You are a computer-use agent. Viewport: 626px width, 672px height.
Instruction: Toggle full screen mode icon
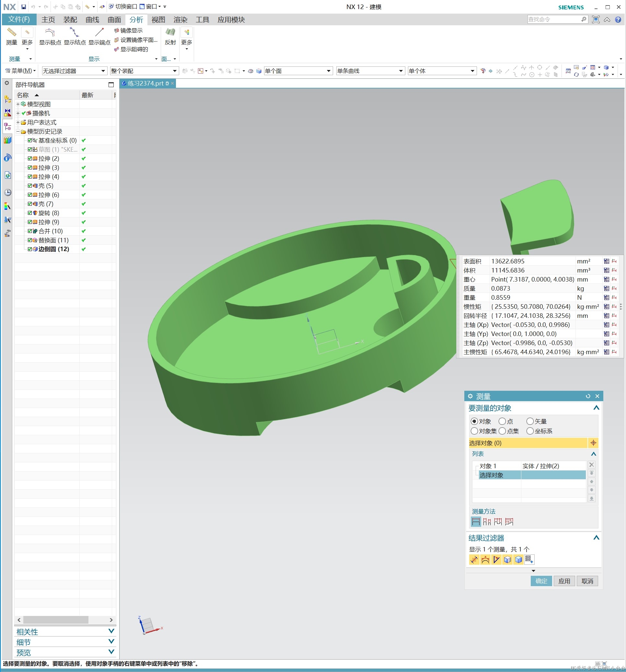tap(596, 20)
